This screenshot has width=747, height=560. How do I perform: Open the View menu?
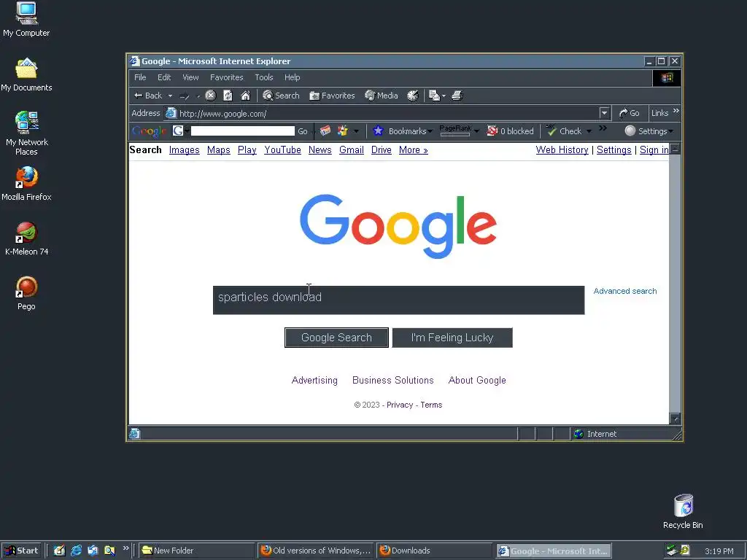[x=190, y=77]
